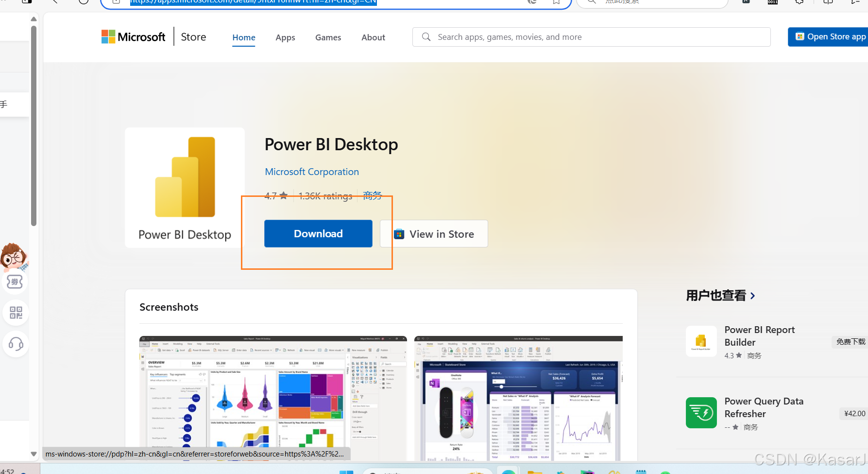This screenshot has width=868, height=474.
Task: Focus the search apps, games, movies field
Action: pos(591,37)
